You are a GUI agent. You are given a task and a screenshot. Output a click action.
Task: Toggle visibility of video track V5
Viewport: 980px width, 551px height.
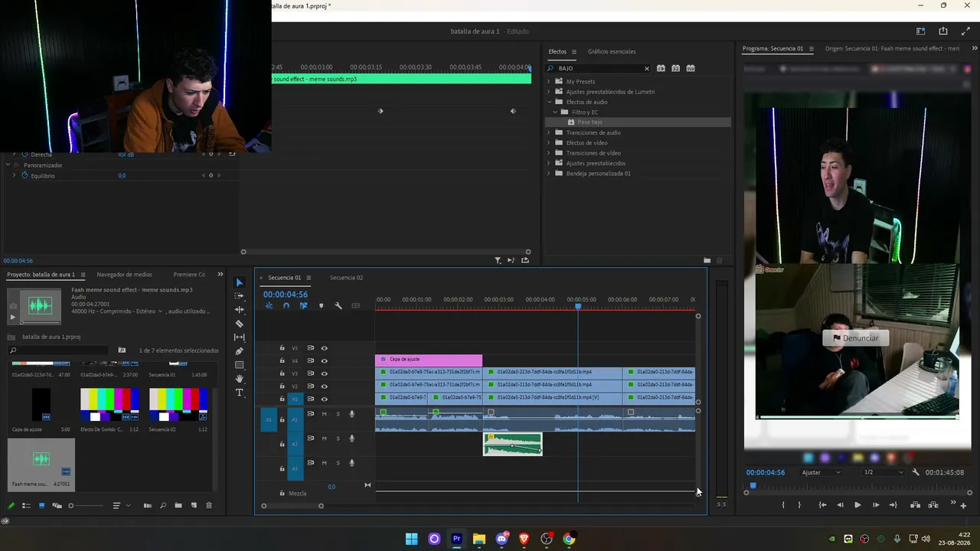click(x=324, y=348)
